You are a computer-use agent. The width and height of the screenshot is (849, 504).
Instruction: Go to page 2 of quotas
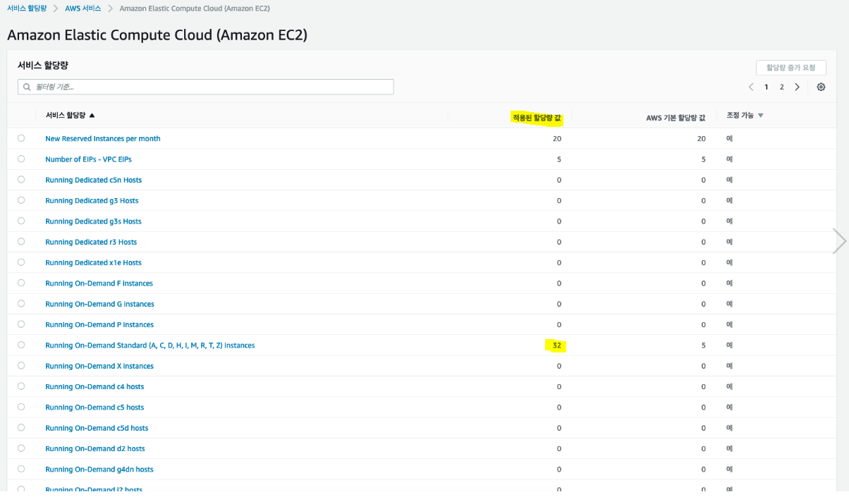point(781,87)
